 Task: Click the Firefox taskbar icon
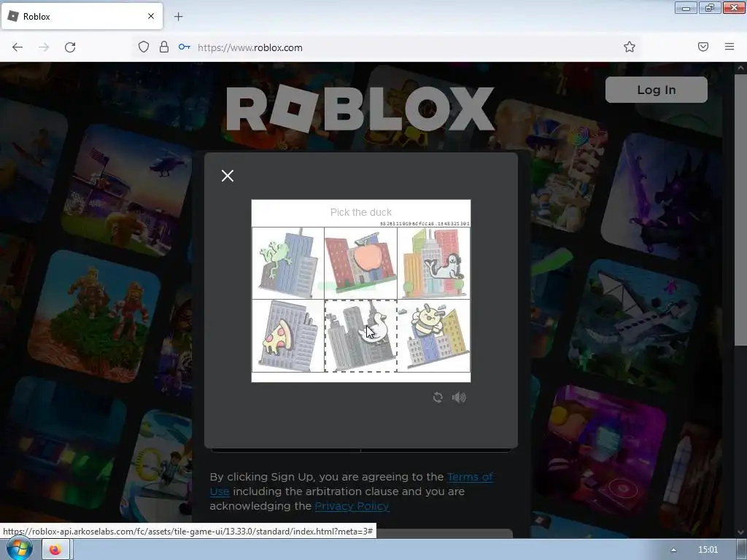[55, 550]
